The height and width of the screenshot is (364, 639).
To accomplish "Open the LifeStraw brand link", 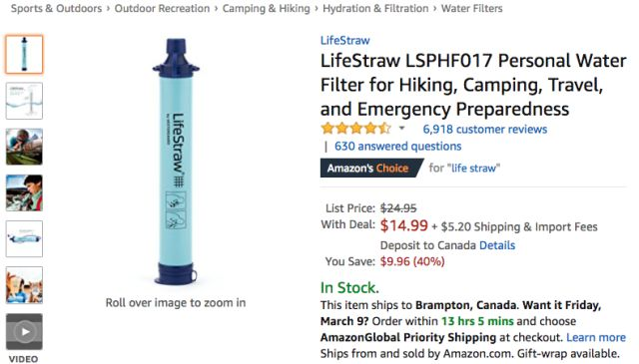I will point(345,40).
